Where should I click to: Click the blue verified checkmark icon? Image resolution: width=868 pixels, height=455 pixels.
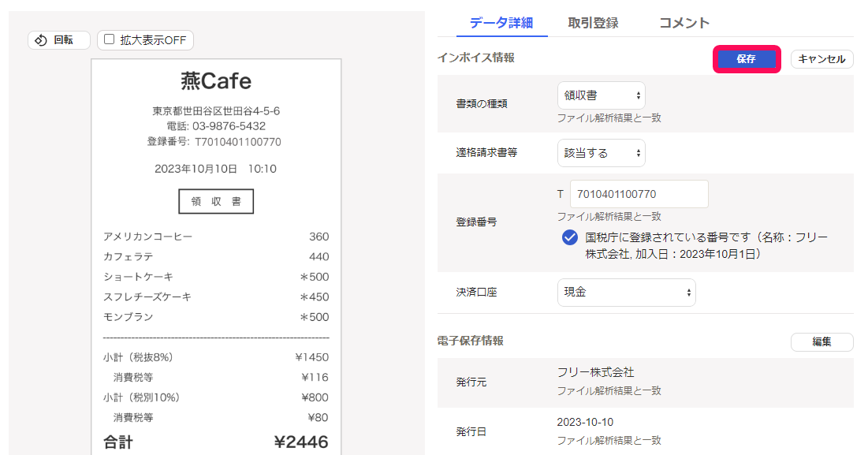570,237
